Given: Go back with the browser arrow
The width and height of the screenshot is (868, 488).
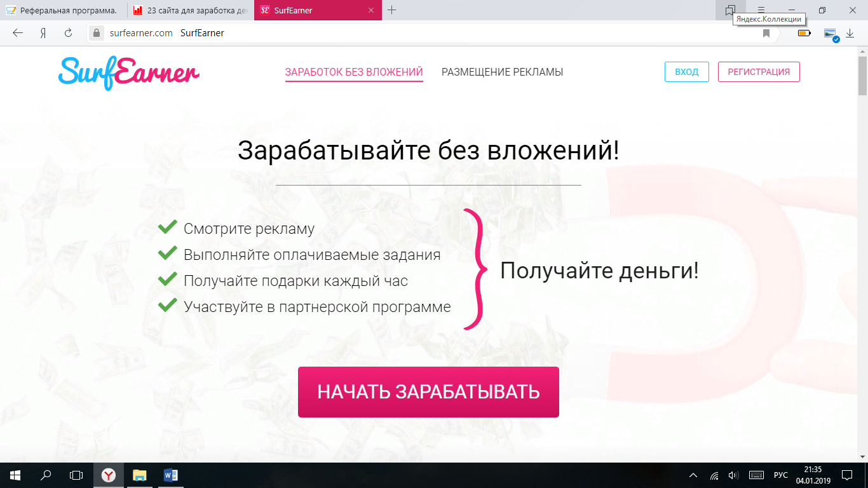Looking at the screenshot, I should [18, 33].
